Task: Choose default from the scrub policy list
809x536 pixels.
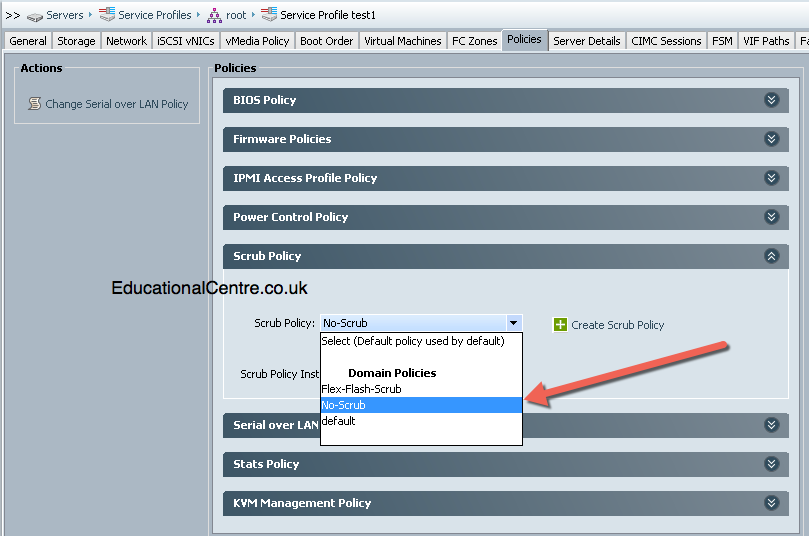Action: [421, 421]
